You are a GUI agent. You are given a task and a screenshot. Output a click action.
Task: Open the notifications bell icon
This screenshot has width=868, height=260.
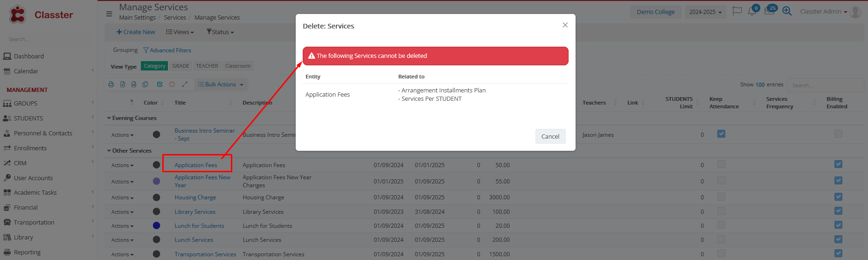752,11
